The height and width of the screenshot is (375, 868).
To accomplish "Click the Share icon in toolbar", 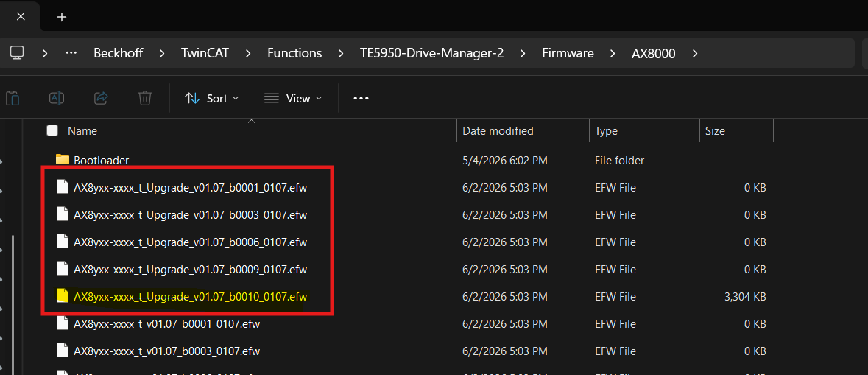I will coord(102,98).
